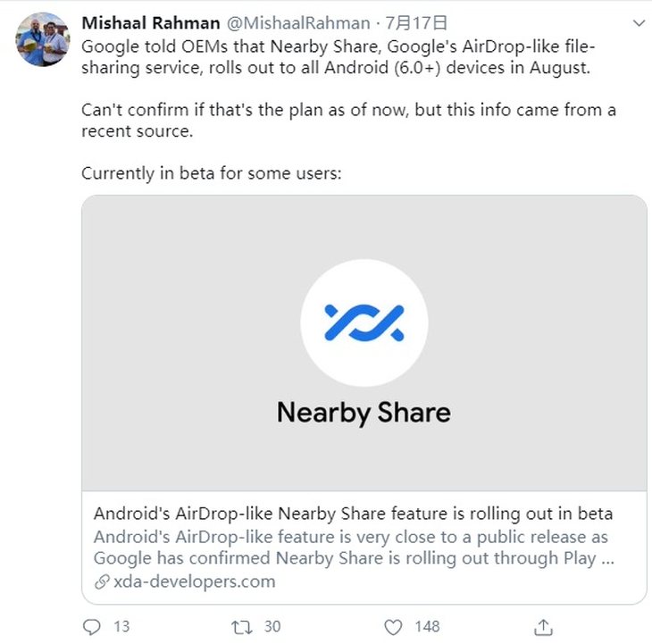Click the chain link icon beside xda-developers.com

102,581
